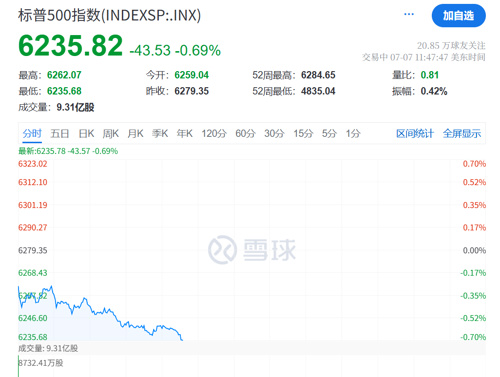Choose the 120分 interval tab
The height and width of the screenshot is (377, 500).
pos(214,134)
